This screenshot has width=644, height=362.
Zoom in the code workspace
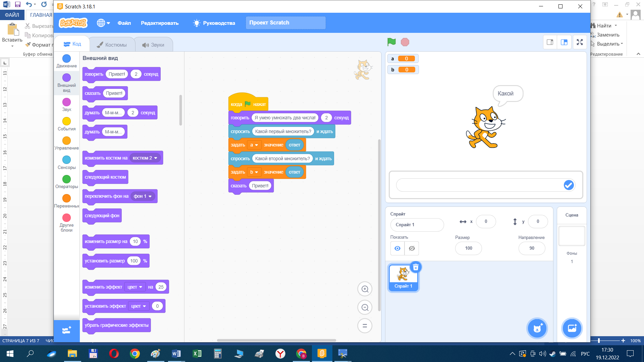pos(365,289)
